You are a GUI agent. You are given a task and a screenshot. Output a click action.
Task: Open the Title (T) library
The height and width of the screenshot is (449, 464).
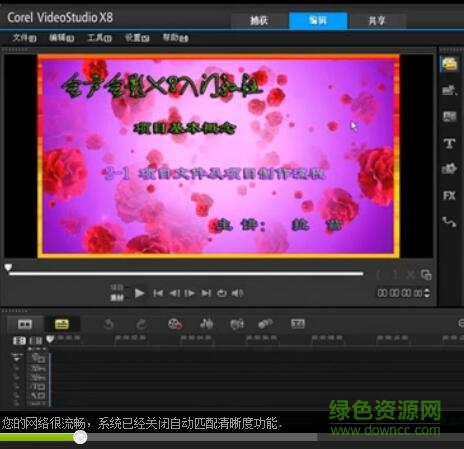pyautogui.click(x=449, y=143)
